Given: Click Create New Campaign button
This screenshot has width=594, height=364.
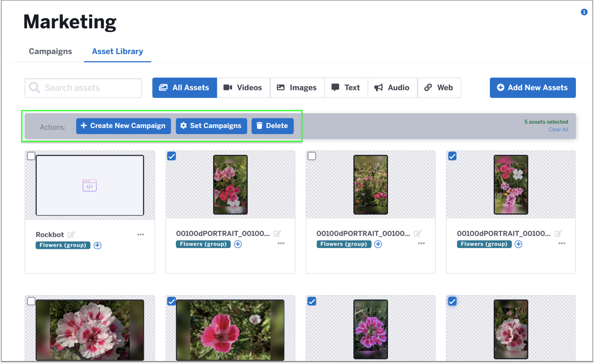Looking at the screenshot, I should click(123, 126).
